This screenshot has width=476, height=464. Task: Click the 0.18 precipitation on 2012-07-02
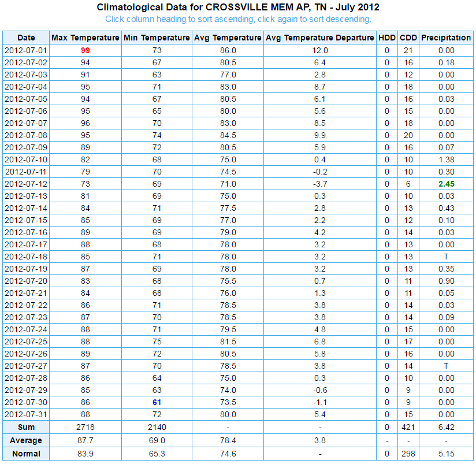[446, 62]
